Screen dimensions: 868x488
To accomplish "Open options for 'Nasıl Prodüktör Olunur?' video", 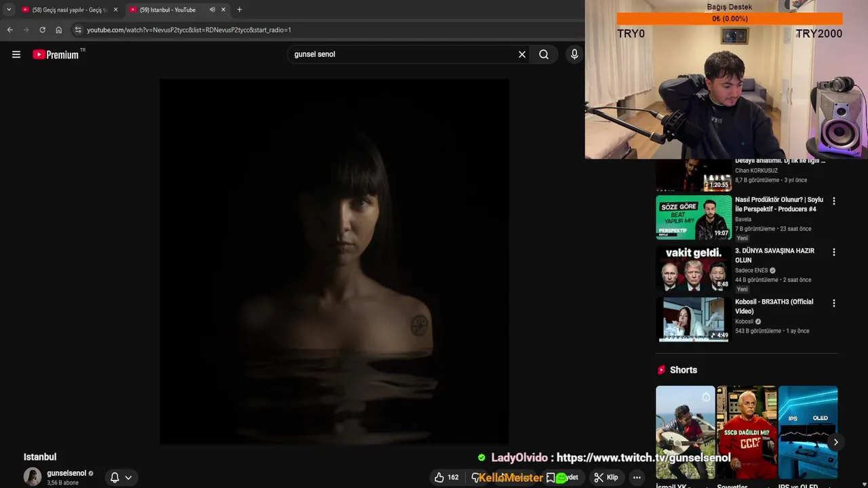I will pos(834,201).
